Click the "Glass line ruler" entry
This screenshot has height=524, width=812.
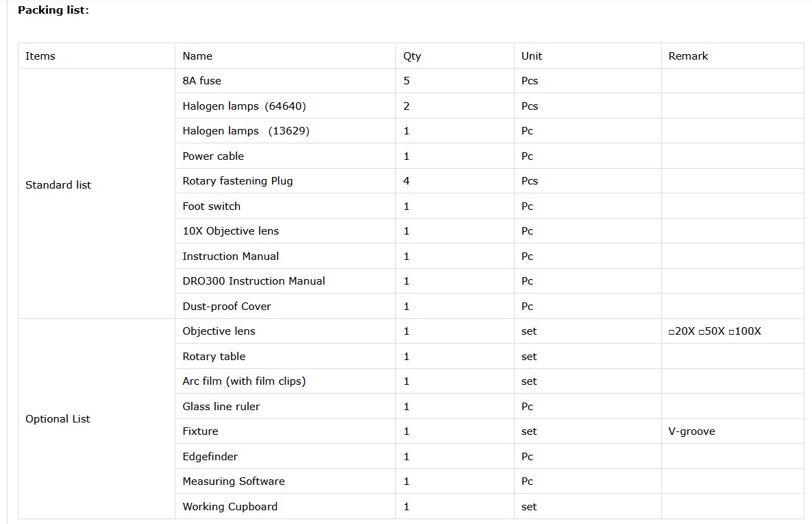pos(221,407)
